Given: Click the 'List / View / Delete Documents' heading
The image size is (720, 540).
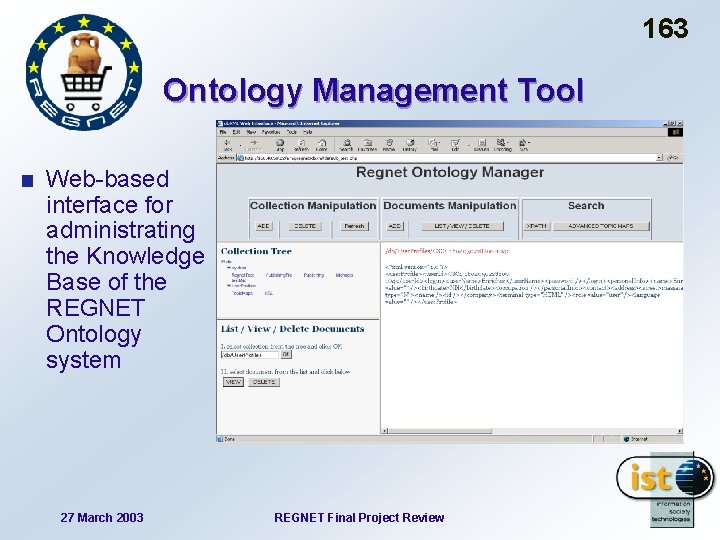Looking at the screenshot, I should tap(292, 329).
